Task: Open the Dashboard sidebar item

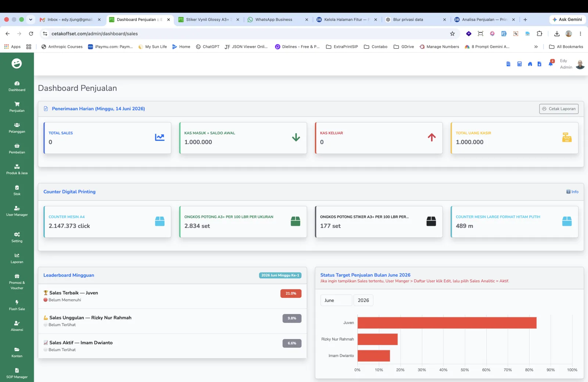Action: (17, 86)
